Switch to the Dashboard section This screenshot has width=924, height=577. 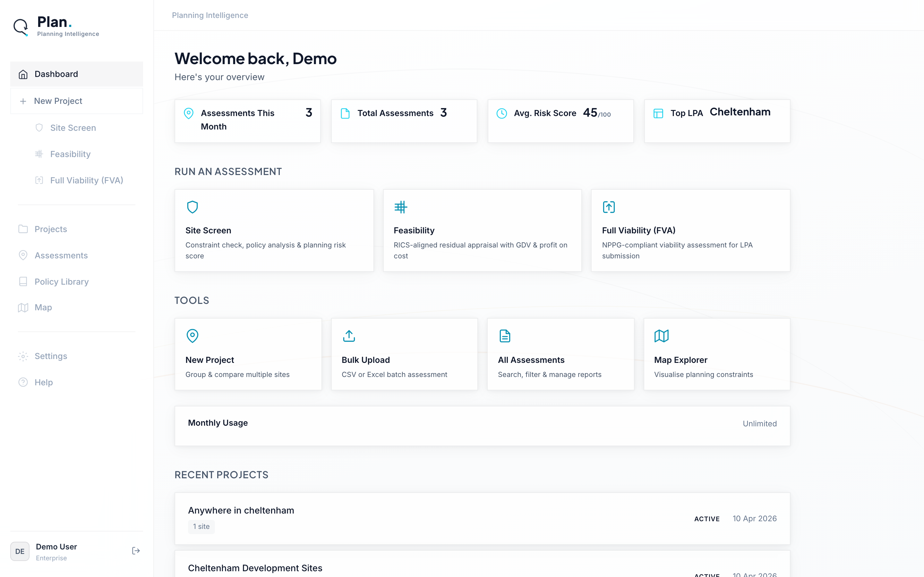[56, 74]
